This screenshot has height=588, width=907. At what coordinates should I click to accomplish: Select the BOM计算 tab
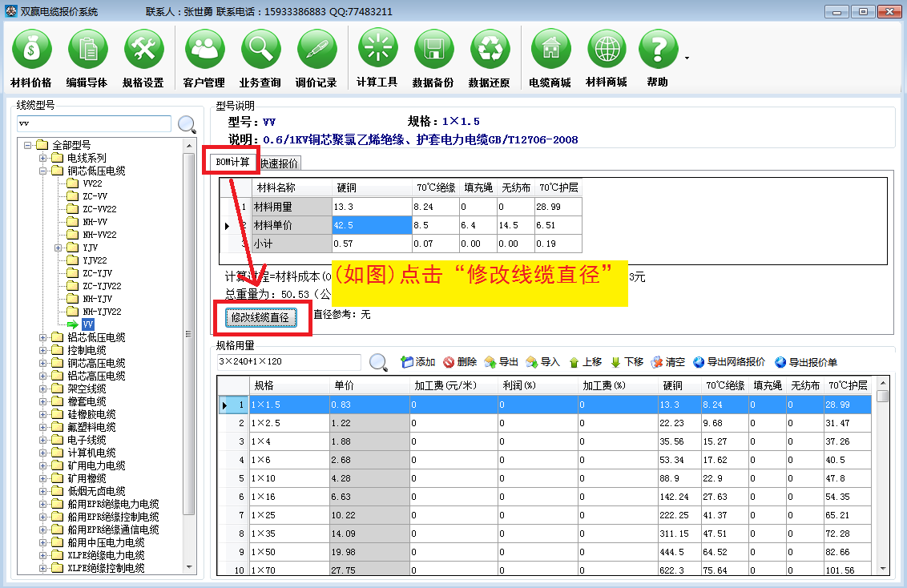[x=233, y=162]
